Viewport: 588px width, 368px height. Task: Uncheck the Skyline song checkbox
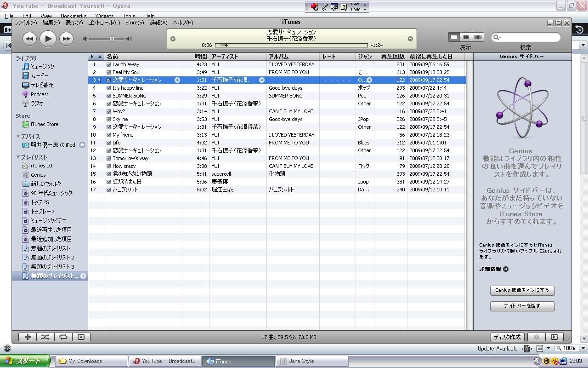pyautogui.click(x=109, y=119)
